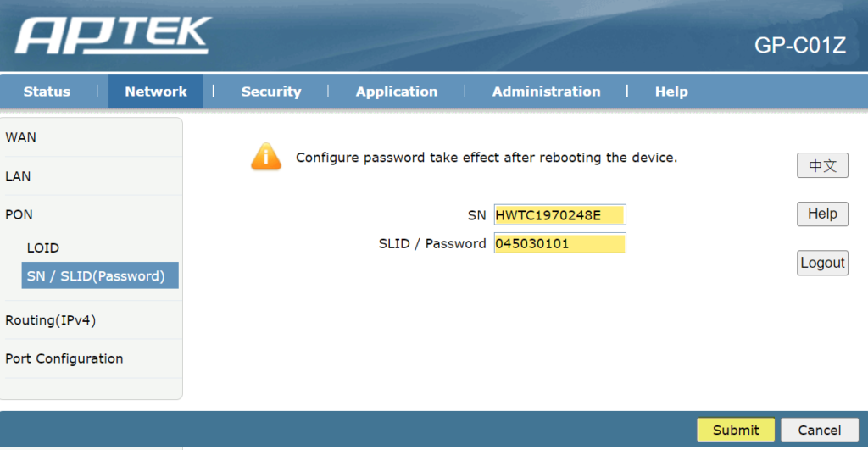Click the SN input field
The image size is (868, 450).
[559, 215]
